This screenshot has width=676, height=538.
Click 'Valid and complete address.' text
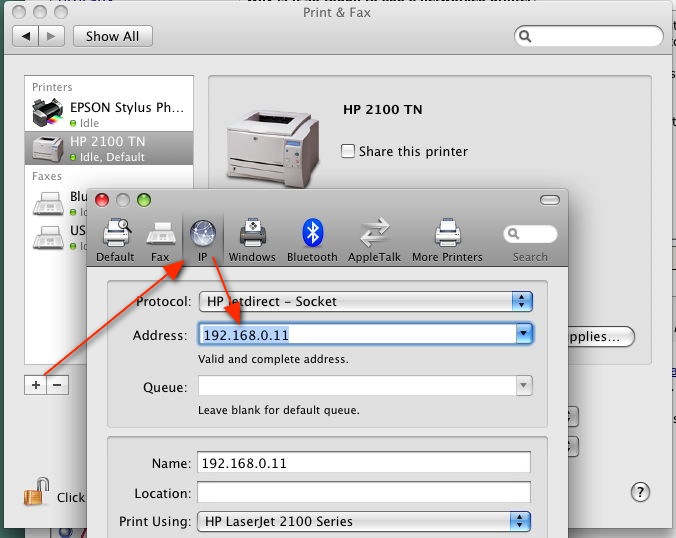coord(273,359)
